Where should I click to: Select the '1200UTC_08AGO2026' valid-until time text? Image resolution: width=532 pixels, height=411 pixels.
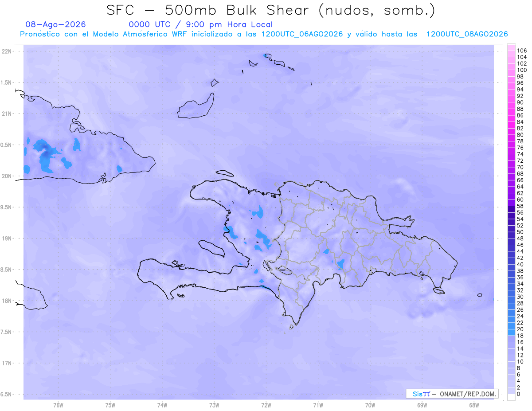[x=467, y=34]
